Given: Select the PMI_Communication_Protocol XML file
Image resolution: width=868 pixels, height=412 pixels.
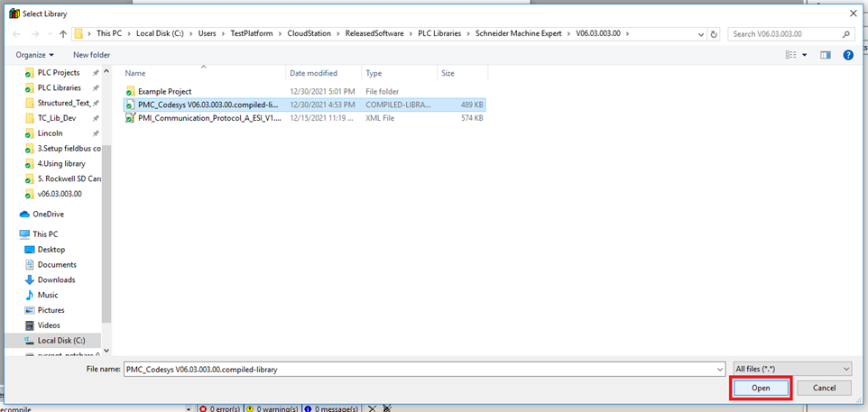Looking at the screenshot, I should (x=208, y=118).
